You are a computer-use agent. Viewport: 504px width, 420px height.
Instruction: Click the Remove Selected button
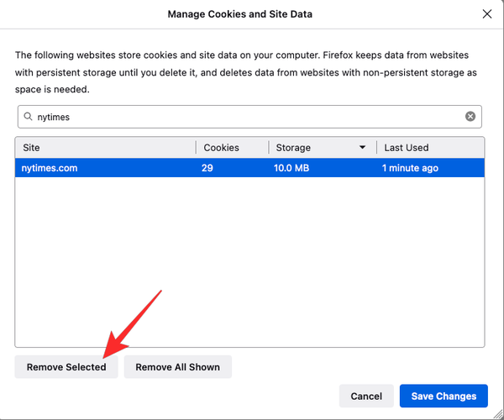click(66, 366)
